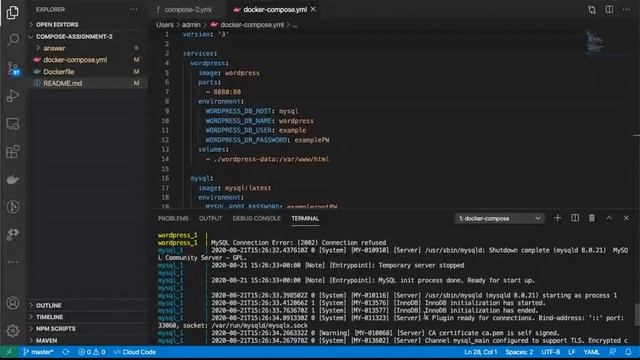
Task: Split the terminal panel
Action: pyautogui.click(x=575, y=218)
